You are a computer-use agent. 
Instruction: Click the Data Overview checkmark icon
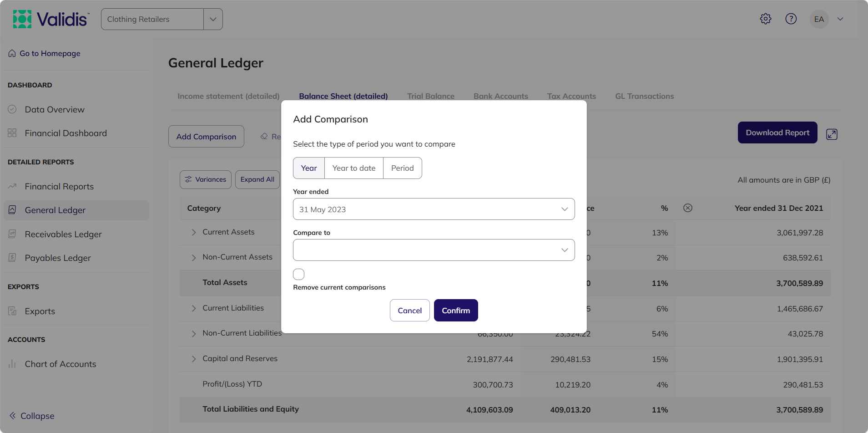[x=12, y=109]
